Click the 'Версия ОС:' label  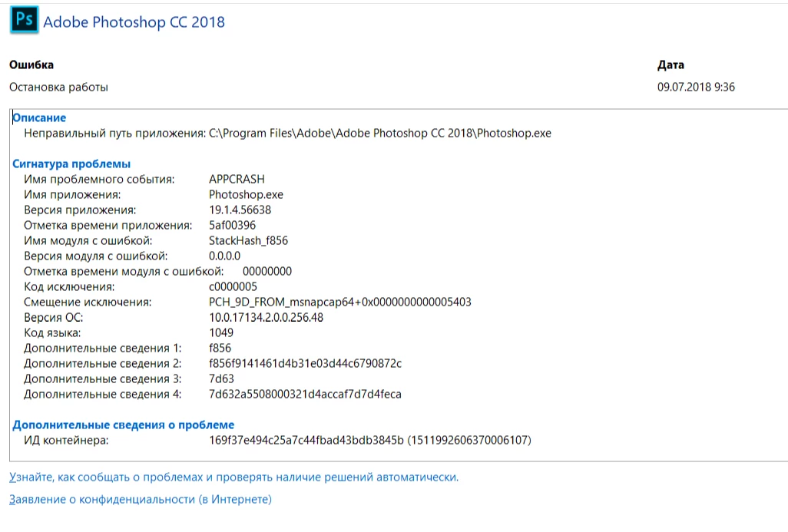coord(53,318)
